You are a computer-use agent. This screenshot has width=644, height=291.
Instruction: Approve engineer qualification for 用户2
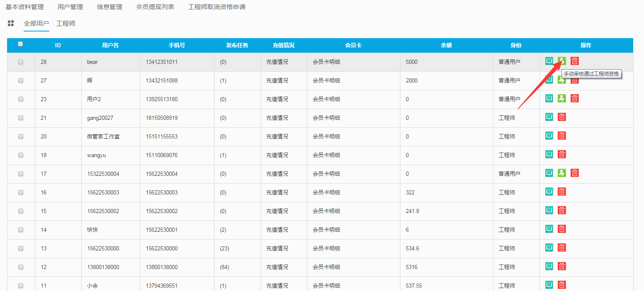pyautogui.click(x=561, y=98)
